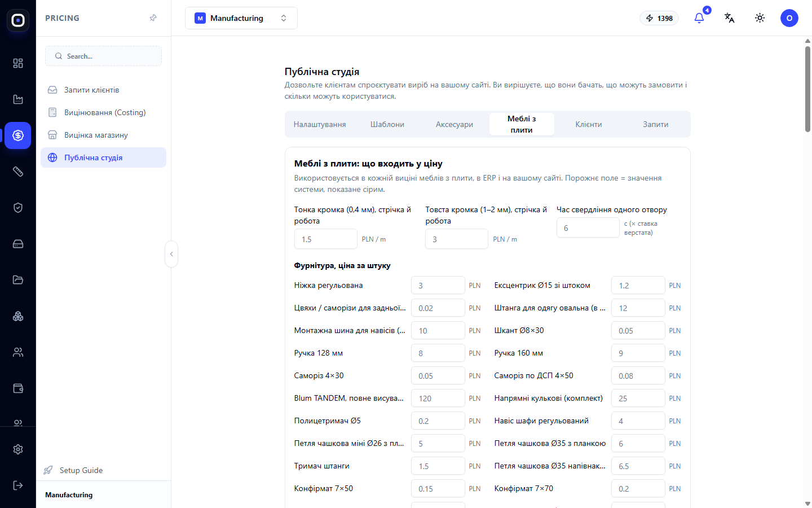This screenshot has height=508, width=812.
Task: Switch to the Аксесуари tab
Action: (454, 124)
